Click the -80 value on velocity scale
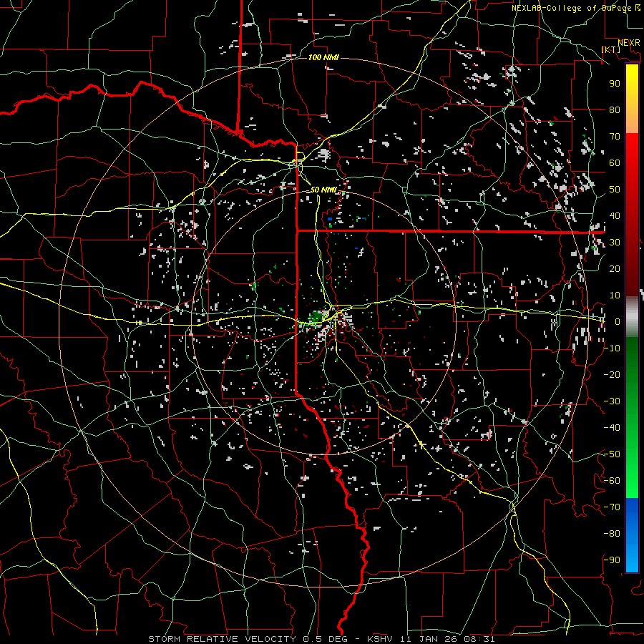 coord(612,534)
